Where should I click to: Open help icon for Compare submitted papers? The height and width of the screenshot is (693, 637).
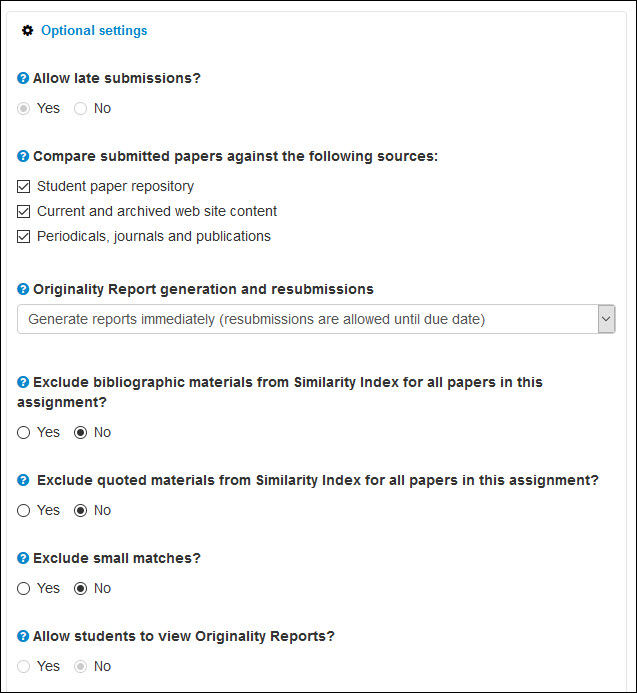[23, 156]
